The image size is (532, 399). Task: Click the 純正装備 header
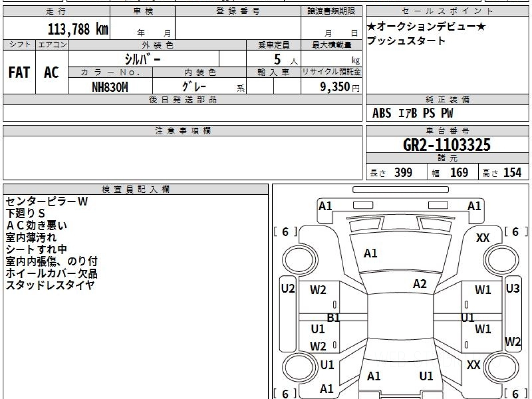447,100
